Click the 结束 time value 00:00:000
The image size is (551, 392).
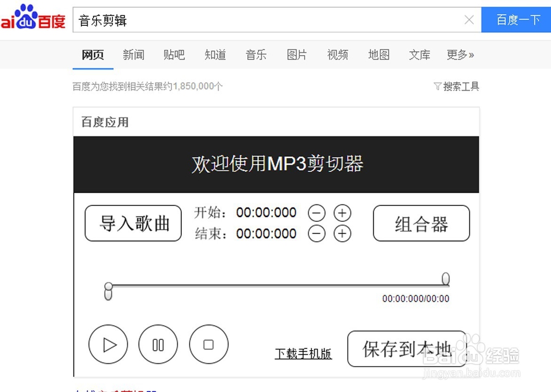(x=266, y=233)
